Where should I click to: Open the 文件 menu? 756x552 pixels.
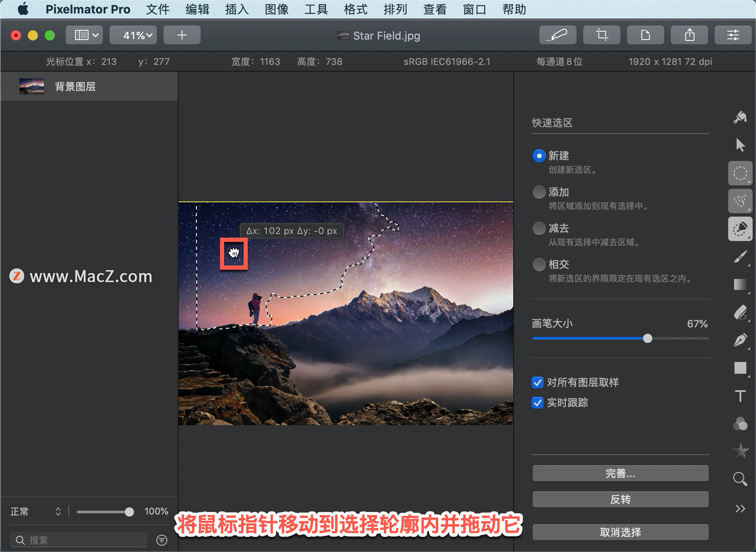coord(158,9)
